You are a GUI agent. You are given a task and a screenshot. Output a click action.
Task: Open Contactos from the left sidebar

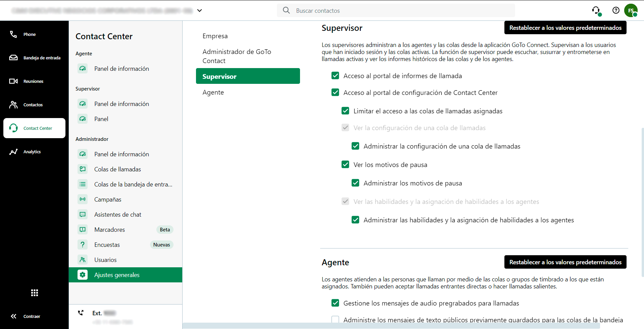pos(33,105)
